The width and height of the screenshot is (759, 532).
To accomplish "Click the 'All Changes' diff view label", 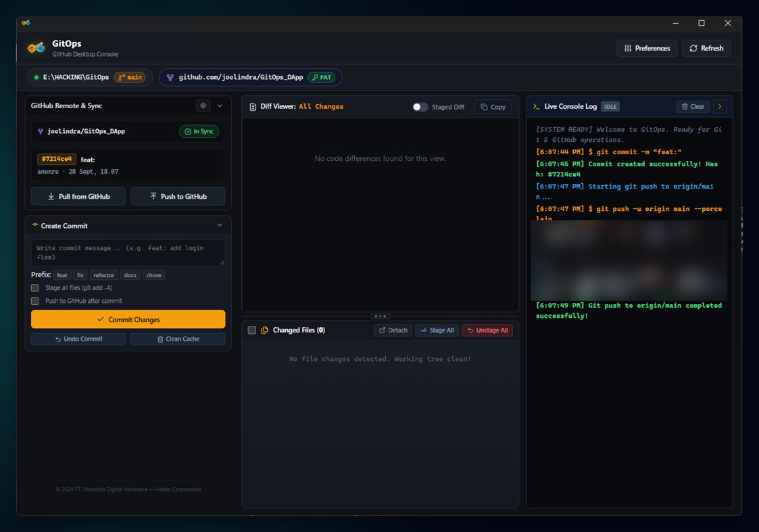I will [321, 107].
